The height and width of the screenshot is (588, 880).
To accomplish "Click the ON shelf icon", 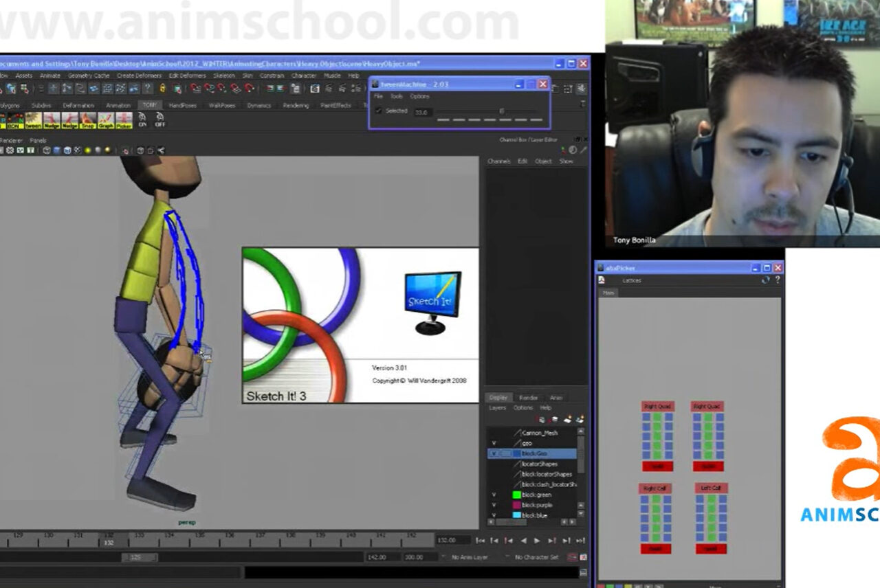I will coord(142,121).
